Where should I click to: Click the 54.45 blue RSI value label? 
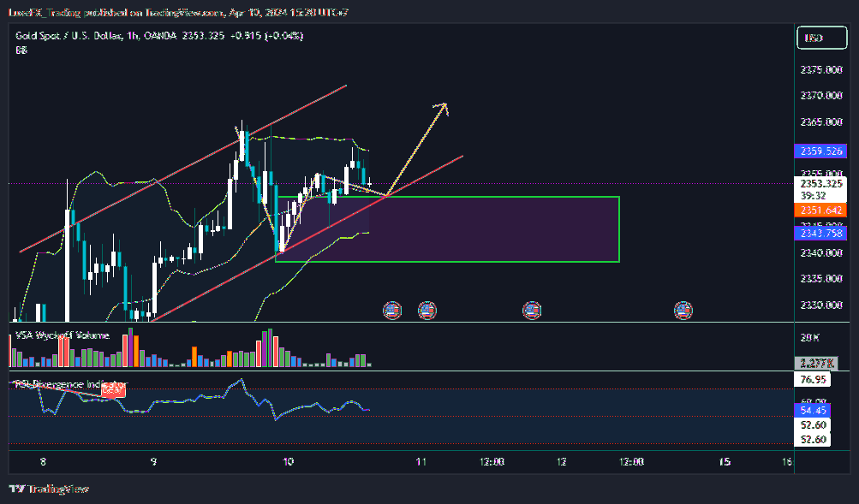pos(813,410)
